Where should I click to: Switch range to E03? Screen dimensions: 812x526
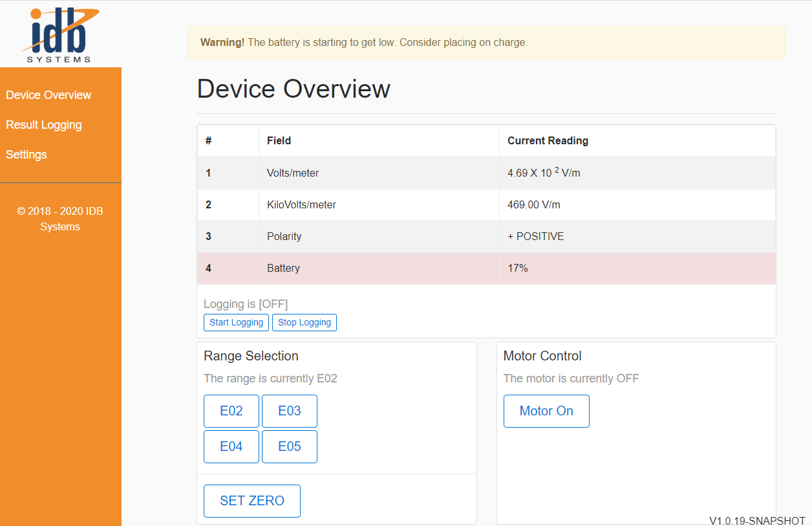click(290, 411)
